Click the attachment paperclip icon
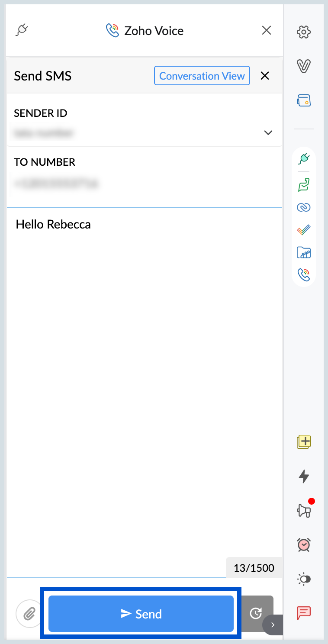328x644 pixels. tap(29, 613)
